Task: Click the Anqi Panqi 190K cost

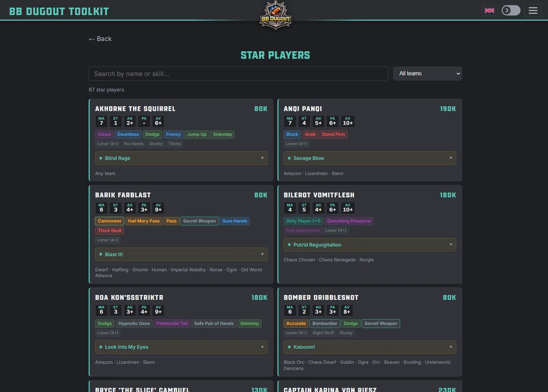Action: [448, 109]
